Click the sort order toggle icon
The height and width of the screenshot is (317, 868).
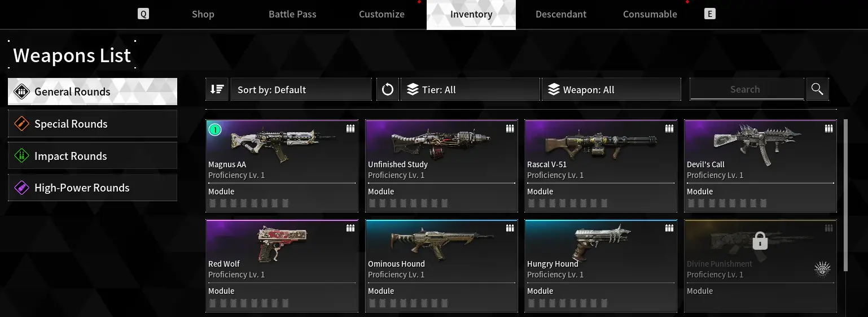(217, 89)
